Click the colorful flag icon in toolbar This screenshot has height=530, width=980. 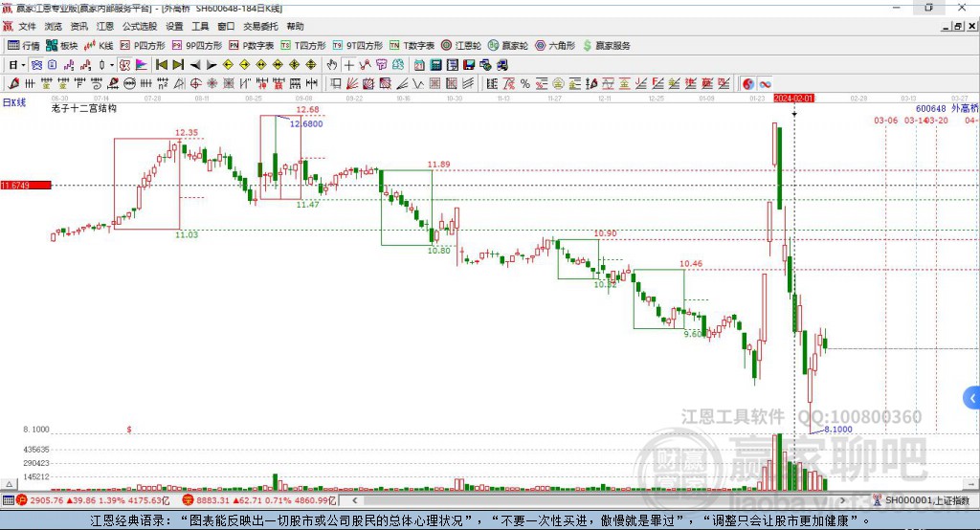142,65
